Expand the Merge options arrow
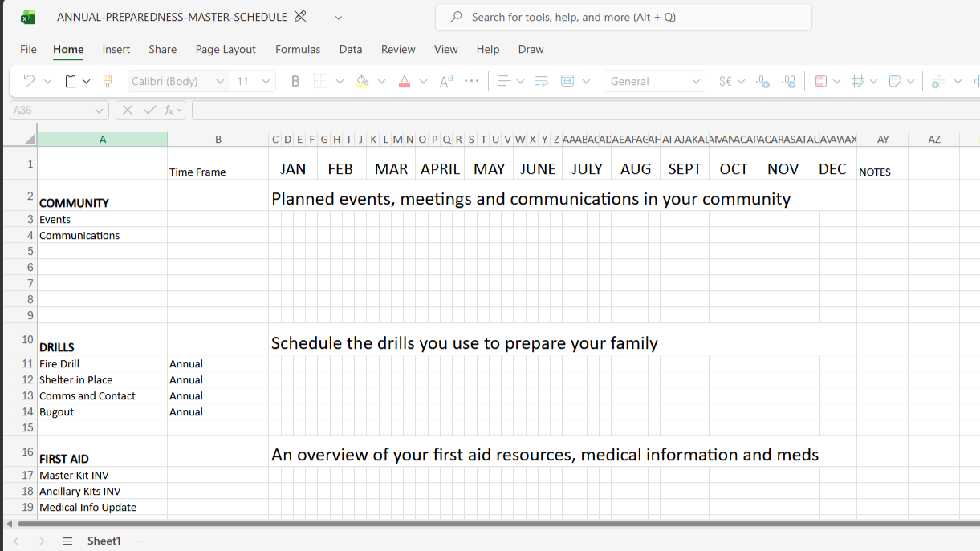 pos(586,82)
